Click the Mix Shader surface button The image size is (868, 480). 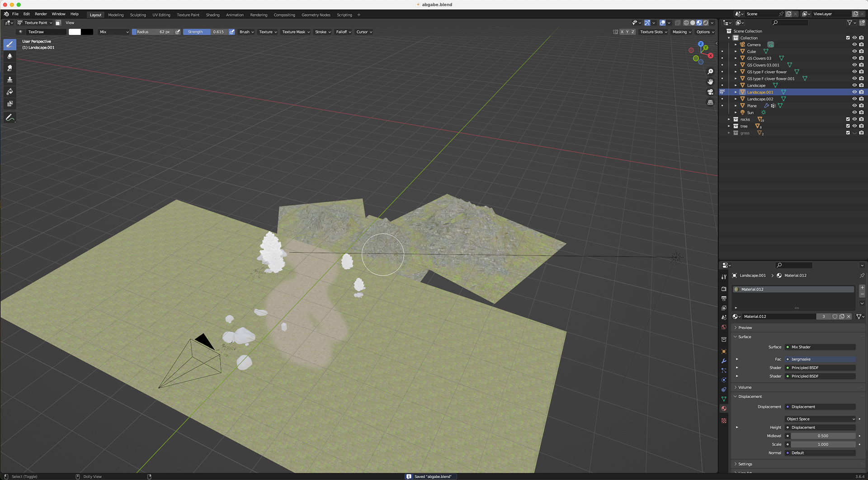[820, 347]
